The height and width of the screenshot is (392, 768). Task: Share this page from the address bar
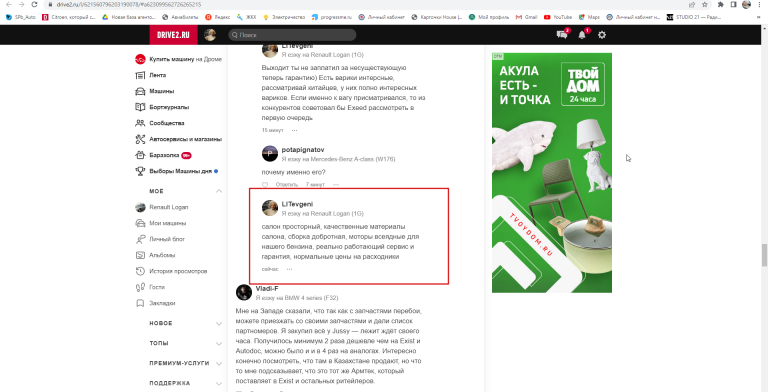pos(692,4)
